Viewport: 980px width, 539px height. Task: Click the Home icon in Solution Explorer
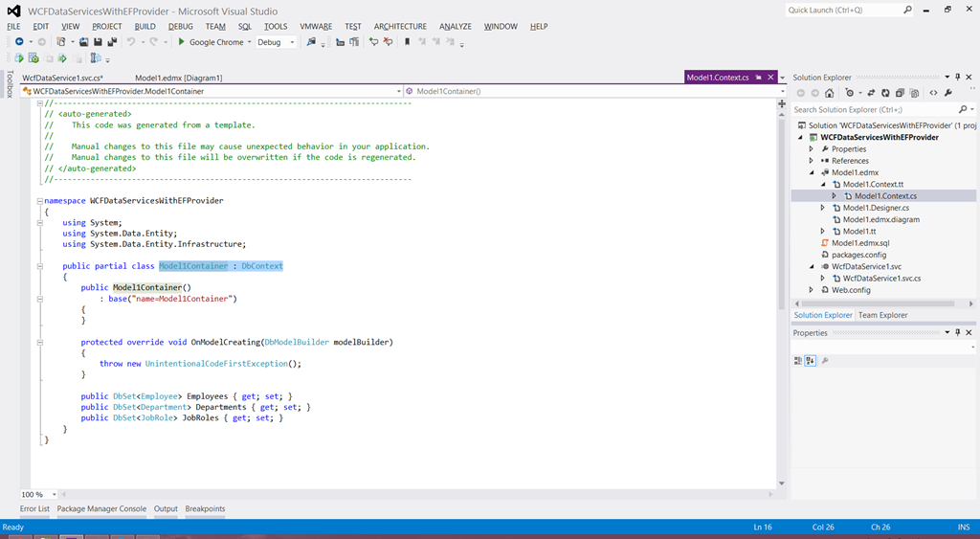click(x=830, y=93)
